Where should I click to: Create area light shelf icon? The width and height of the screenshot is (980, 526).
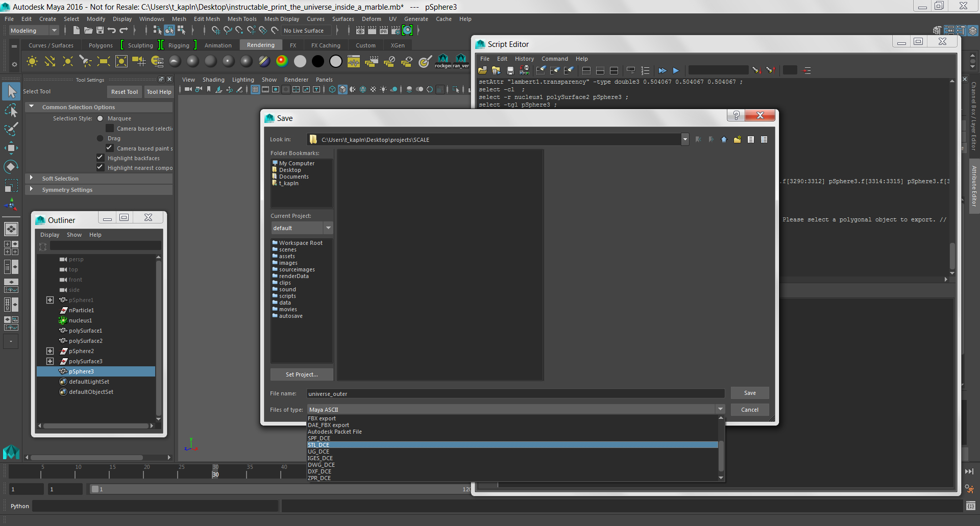(104, 62)
